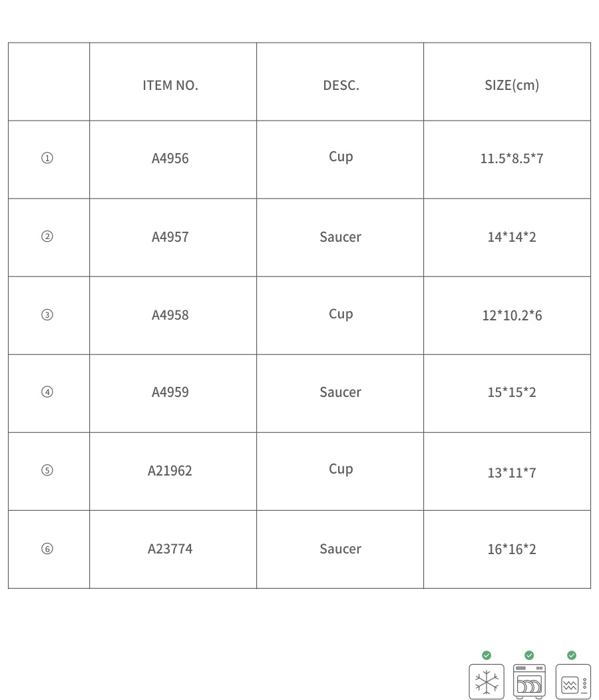
Task: Select circled number 2 marker
Action: tap(47, 236)
